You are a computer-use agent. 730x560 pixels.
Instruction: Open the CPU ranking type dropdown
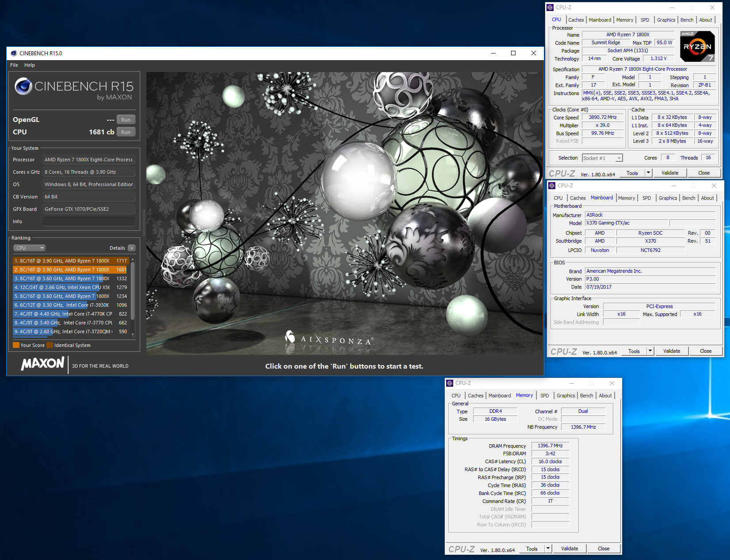click(30, 248)
